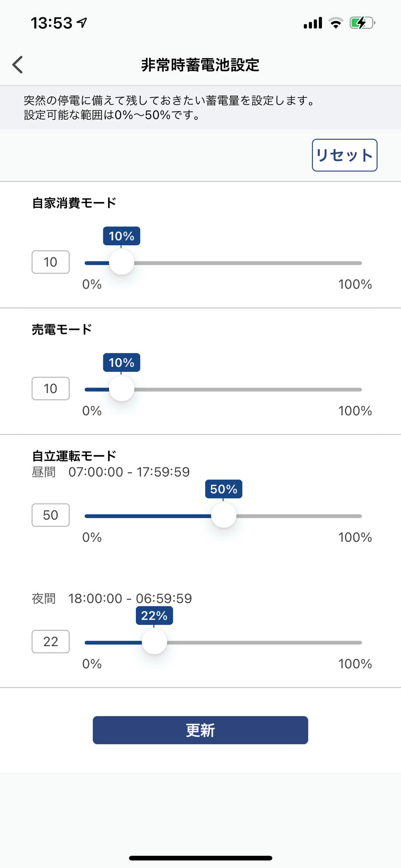Tap the battery charging status icon

tap(362, 23)
